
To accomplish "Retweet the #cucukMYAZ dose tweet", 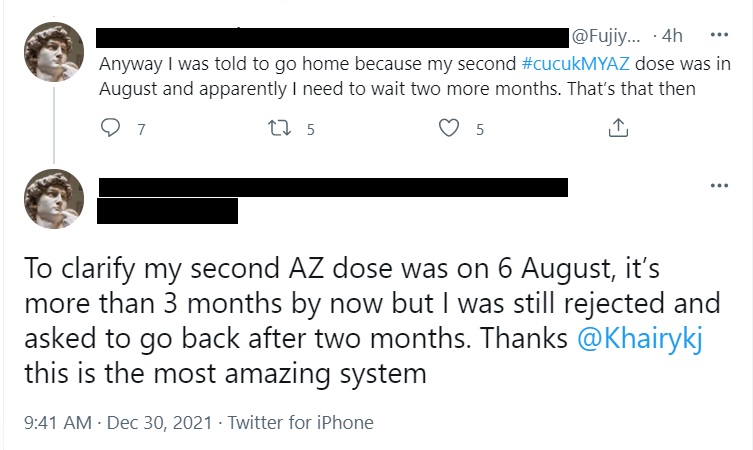I will pos(278,128).
